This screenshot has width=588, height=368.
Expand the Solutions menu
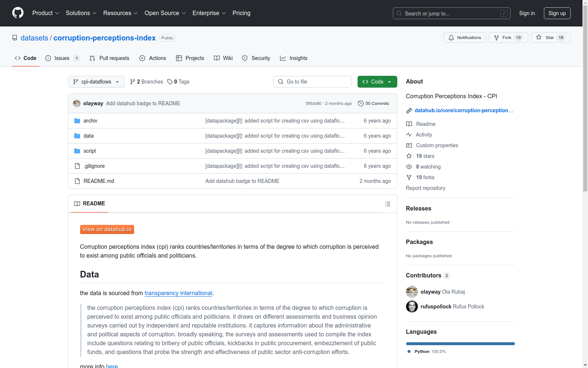(x=81, y=13)
